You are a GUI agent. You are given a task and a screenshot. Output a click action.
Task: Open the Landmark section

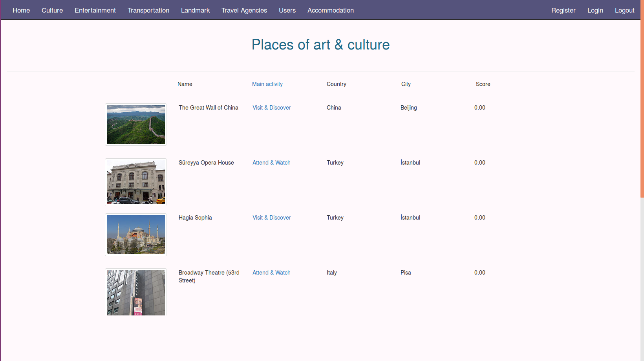click(x=195, y=10)
